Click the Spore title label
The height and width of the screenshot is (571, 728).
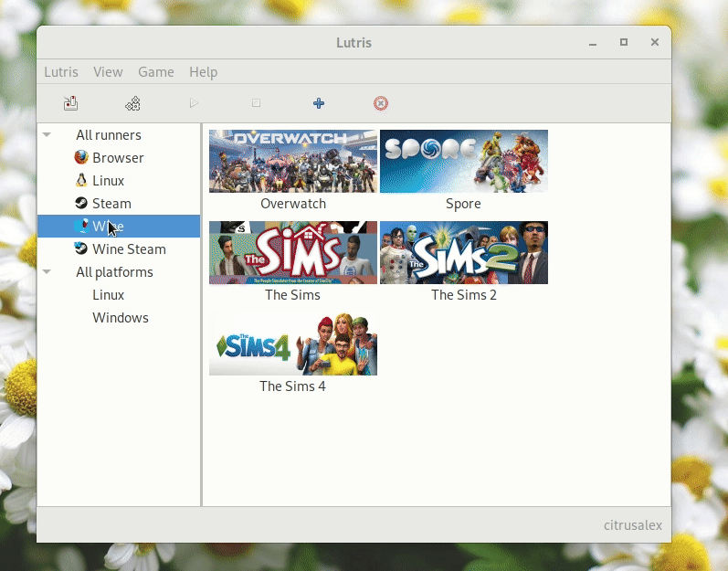[463, 204]
